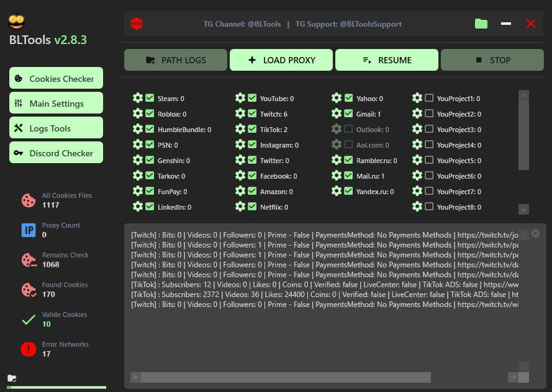The image size is (552, 392).
Task: Click the close icon in log panel
Action: pos(535,234)
